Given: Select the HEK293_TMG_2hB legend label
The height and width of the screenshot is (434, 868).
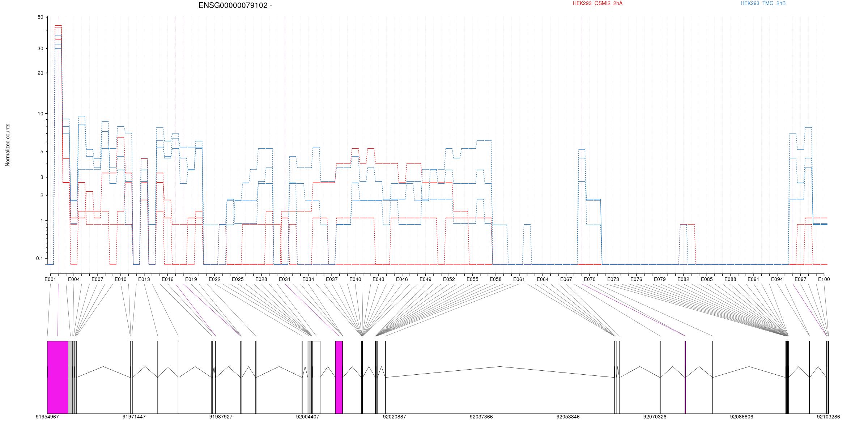Looking at the screenshot, I should [x=763, y=3].
